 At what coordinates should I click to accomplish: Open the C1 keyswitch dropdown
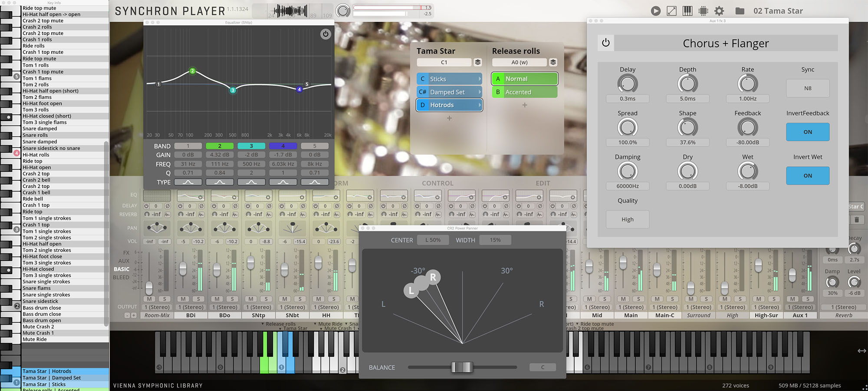(444, 62)
